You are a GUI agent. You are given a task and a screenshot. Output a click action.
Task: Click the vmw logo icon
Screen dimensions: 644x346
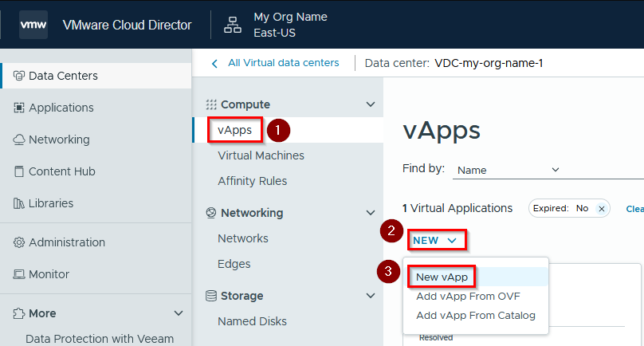pyautogui.click(x=33, y=25)
